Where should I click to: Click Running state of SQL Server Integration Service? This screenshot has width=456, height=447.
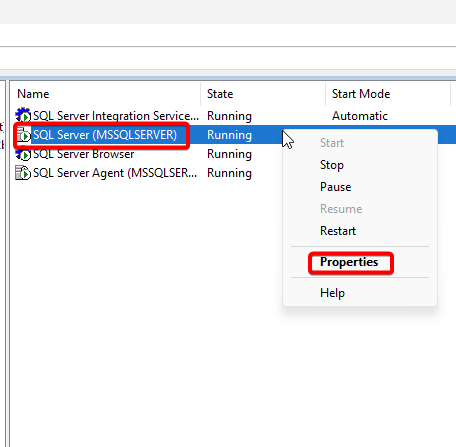(x=229, y=116)
